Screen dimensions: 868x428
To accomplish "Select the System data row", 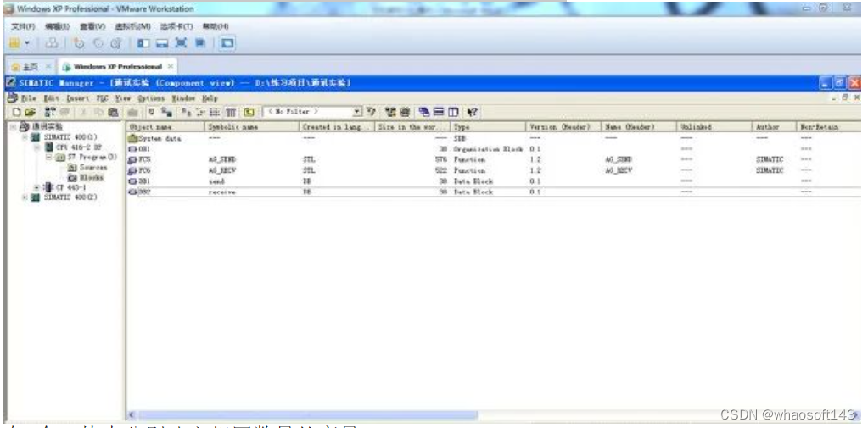I will [x=493, y=139].
